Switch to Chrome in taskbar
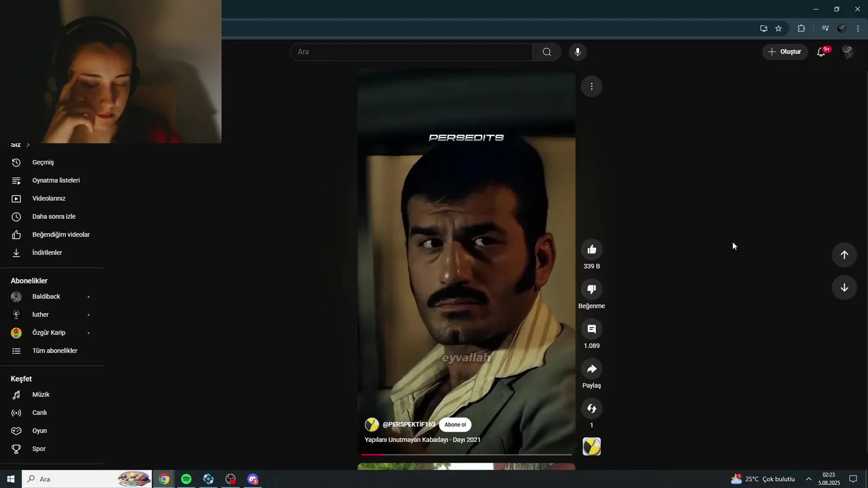Viewport: 868px width, 488px height. [164, 479]
